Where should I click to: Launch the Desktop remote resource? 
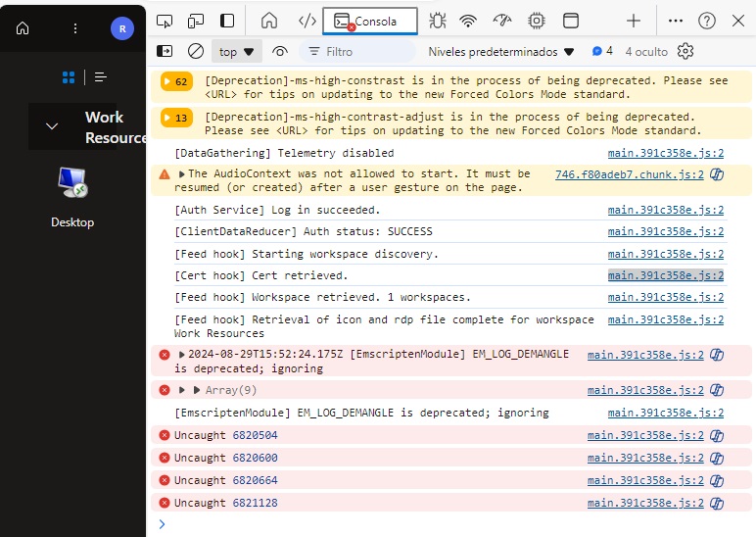(72, 197)
